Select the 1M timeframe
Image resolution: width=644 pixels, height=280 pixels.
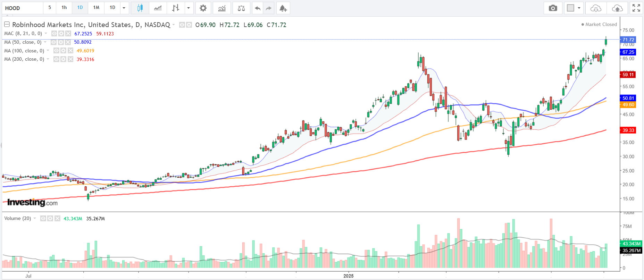(x=96, y=8)
